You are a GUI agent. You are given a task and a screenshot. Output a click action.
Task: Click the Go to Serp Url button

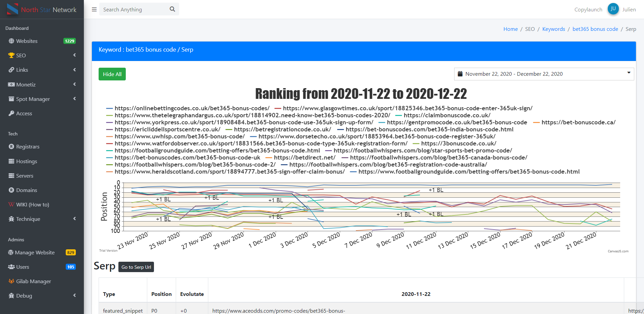[x=136, y=267]
